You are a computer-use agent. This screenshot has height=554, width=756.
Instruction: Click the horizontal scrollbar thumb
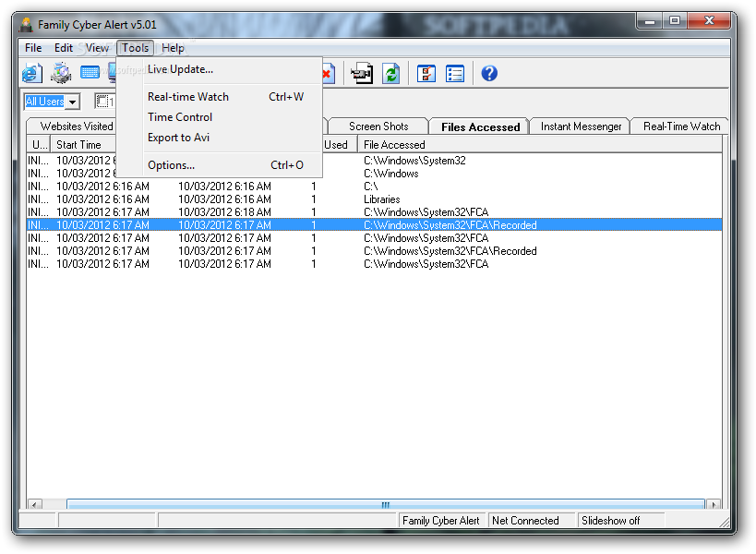(385, 504)
